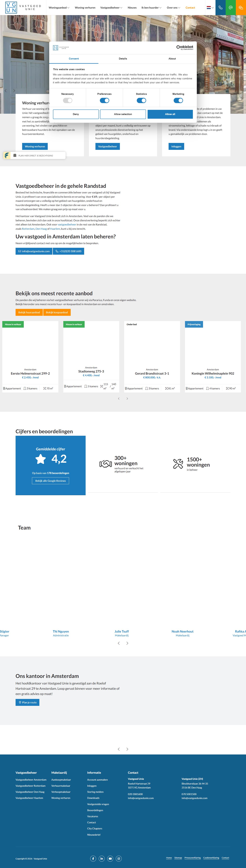The image size is (246, 868).
Task: Show next property with listings right arrow
Action: coord(127,399)
